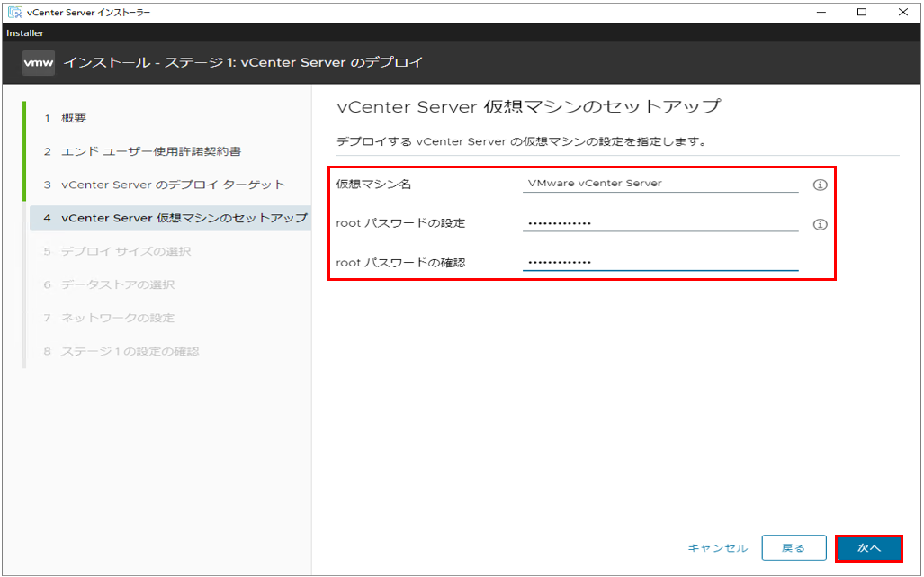
Task: Select step 4 vCenter Server 仮想マシンのセットアップ
Action: coord(170,218)
